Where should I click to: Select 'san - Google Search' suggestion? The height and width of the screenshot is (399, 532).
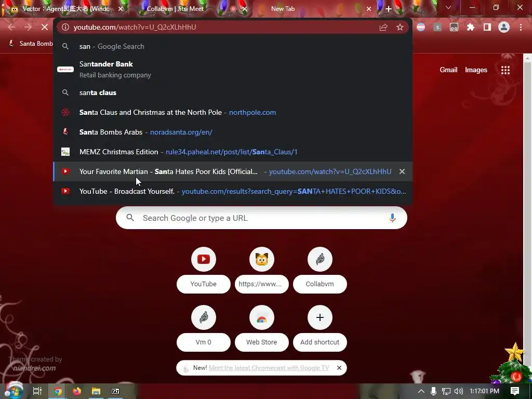pos(233,46)
